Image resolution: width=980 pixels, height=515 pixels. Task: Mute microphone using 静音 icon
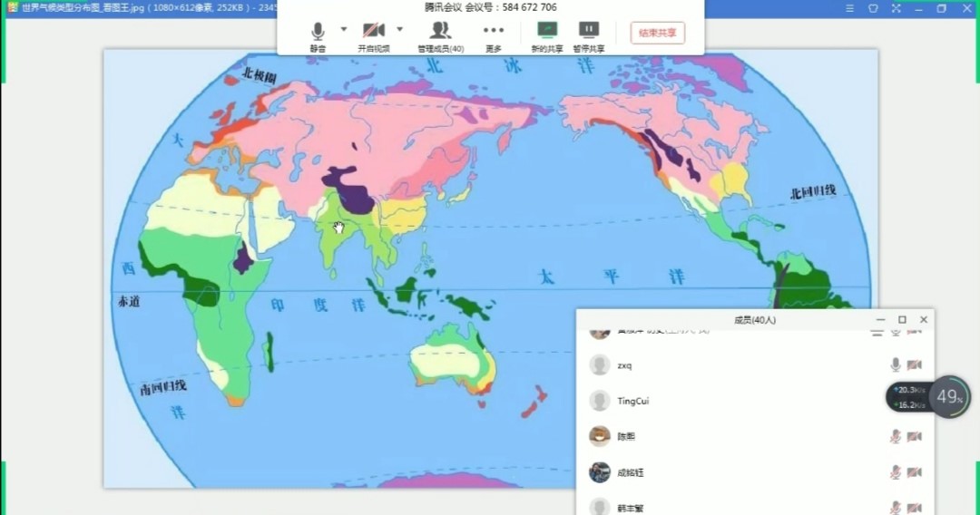(x=318, y=32)
